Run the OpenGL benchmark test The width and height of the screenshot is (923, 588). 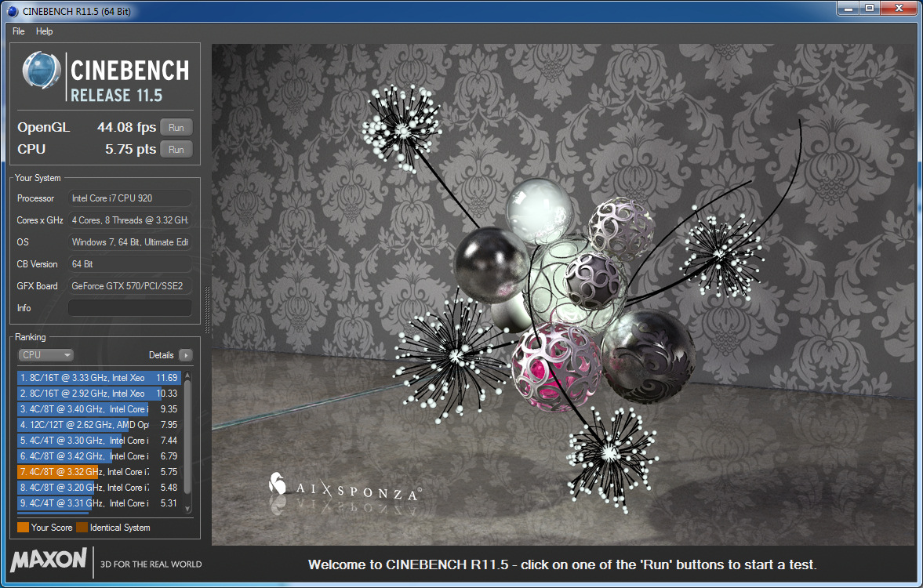(176, 128)
